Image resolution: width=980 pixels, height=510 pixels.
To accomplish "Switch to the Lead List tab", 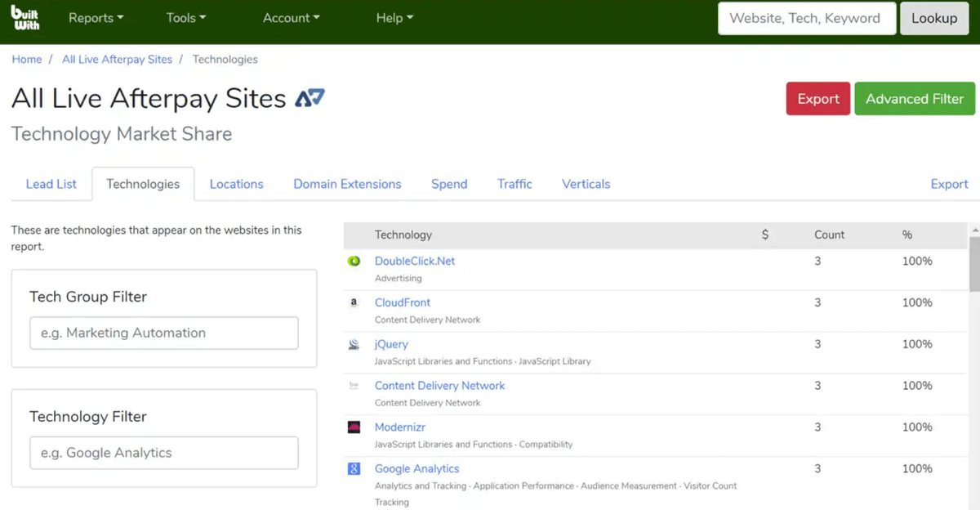I will [x=51, y=184].
